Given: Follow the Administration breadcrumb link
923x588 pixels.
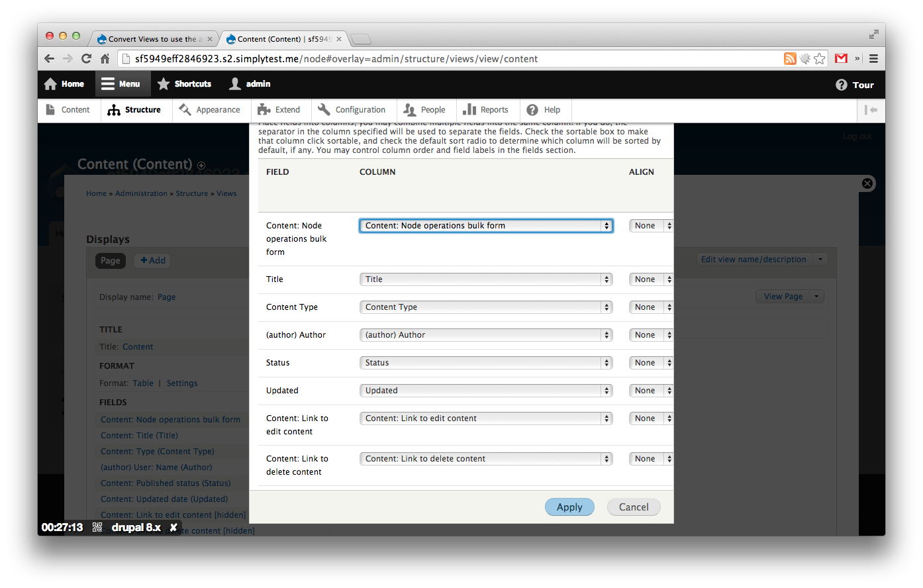Looking at the screenshot, I should (141, 193).
